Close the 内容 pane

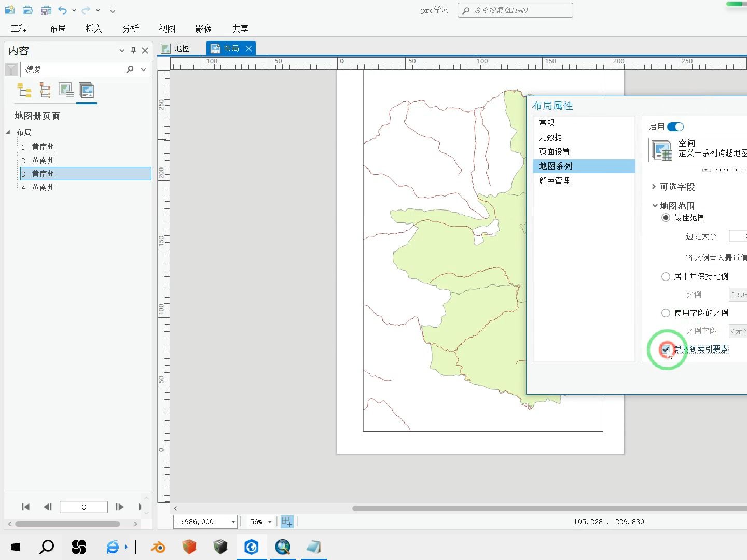145,50
